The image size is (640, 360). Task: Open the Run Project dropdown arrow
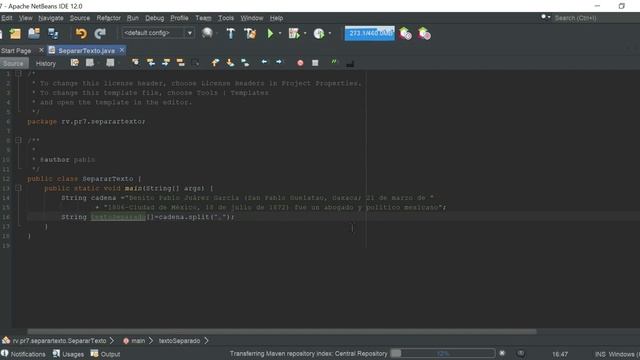point(280,33)
